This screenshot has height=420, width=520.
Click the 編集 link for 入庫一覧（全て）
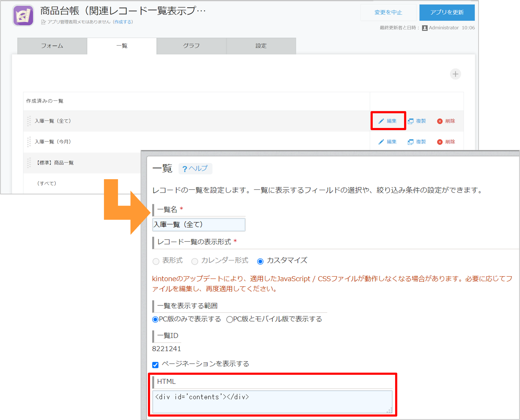(392, 121)
